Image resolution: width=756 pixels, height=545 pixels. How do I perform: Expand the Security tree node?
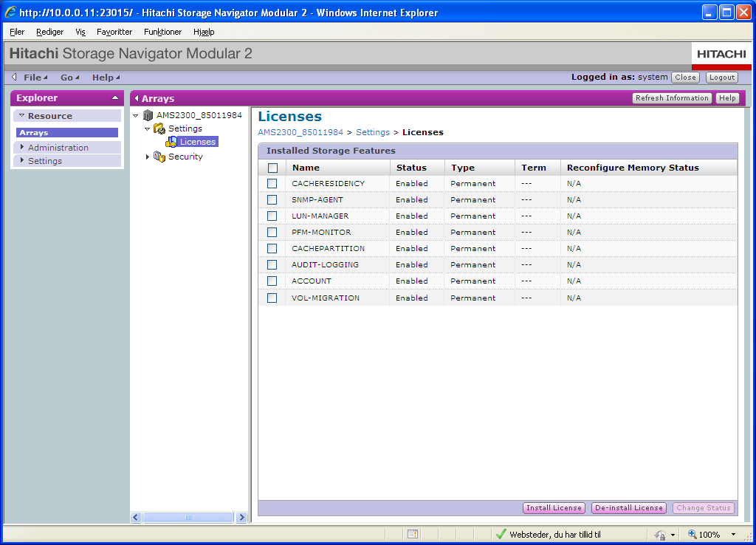click(x=148, y=157)
